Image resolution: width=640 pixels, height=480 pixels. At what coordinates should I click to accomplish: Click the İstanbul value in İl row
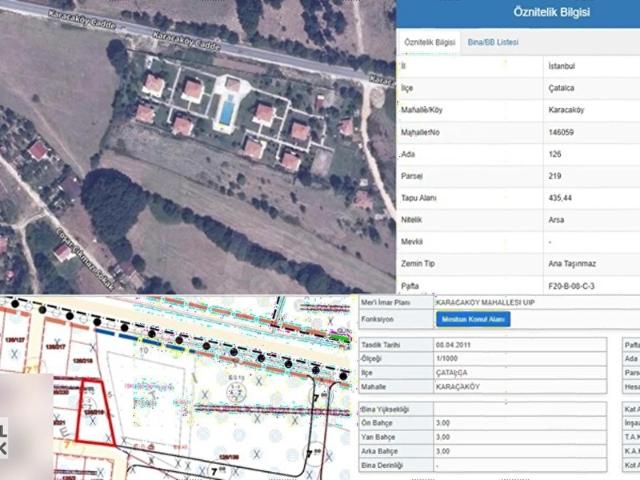point(563,67)
